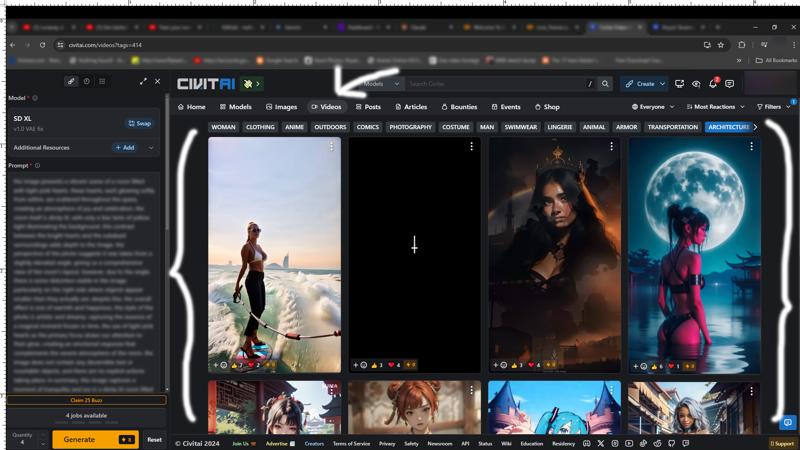The height and width of the screenshot is (450, 800).
Task: Open the Filters dropdown
Action: click(773, 107)
